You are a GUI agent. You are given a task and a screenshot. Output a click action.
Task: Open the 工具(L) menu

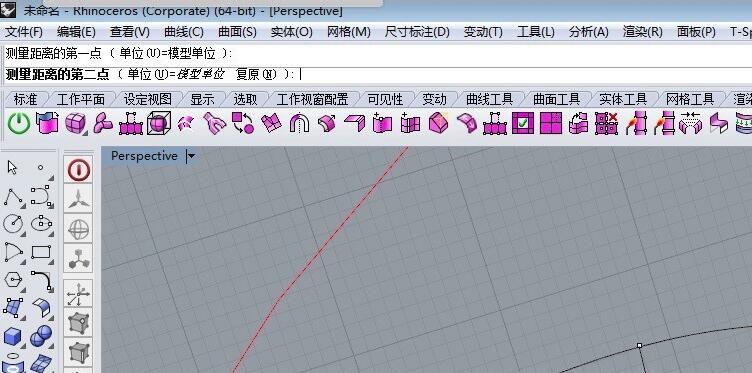pyautogui.click(x=536, y=32)
